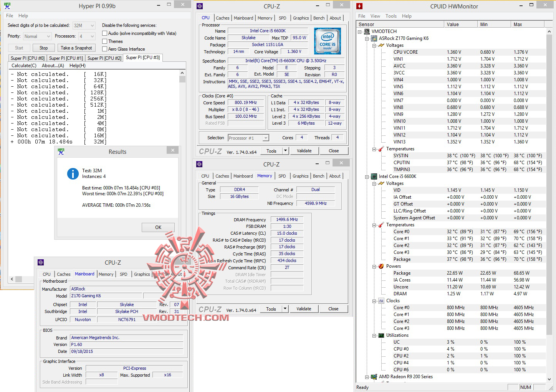
Task: Click the thermometer icon for Temperatures under ASRock Z170 Gaming K6
Action: pos(381,149)
